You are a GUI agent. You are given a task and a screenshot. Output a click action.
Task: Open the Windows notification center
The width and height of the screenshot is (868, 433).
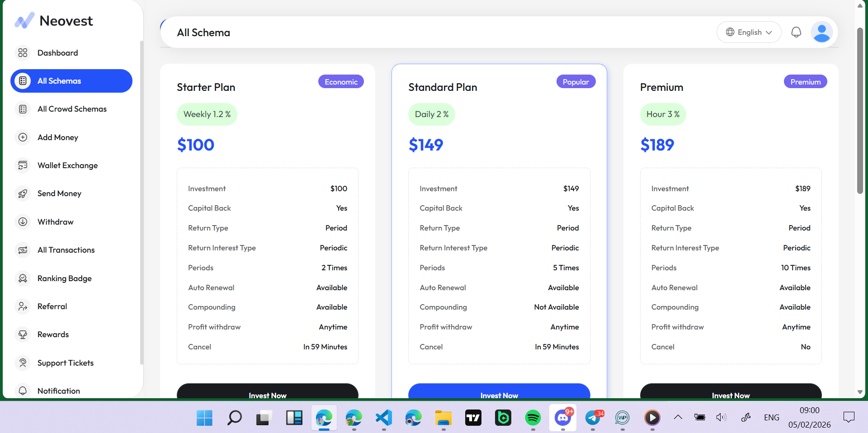[849, 417]
